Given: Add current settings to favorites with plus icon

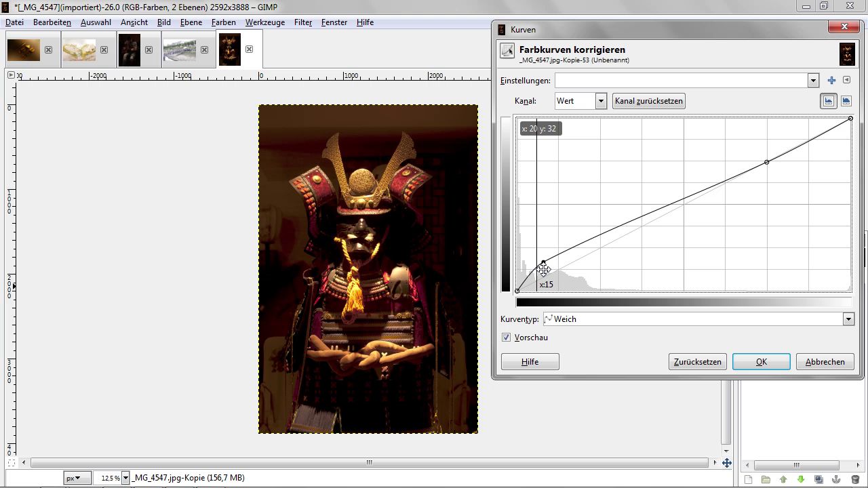Looking at the screenshot, I should (831, 81).
